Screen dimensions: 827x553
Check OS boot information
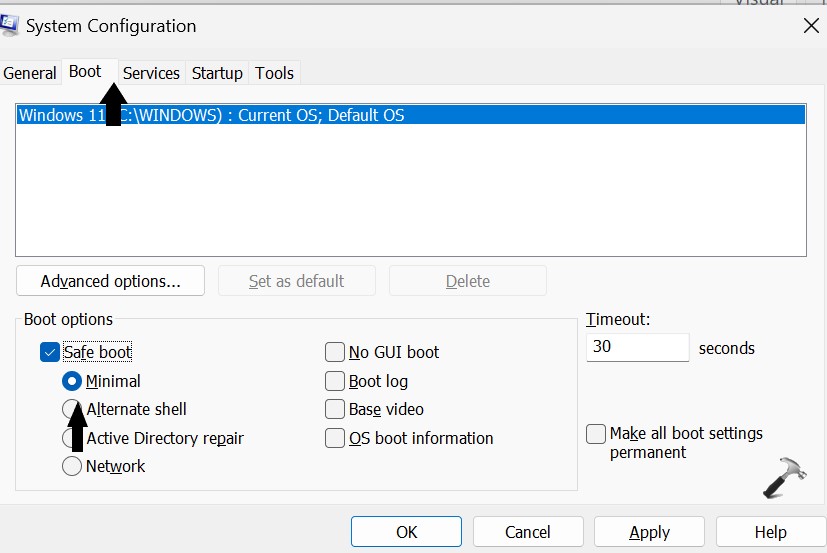click(x=335, y=438)
